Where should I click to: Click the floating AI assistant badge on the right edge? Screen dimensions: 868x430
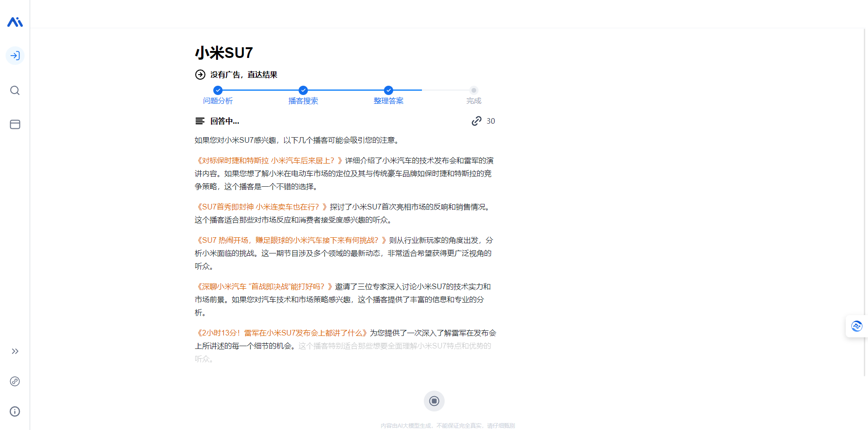(x=857, y=326)
